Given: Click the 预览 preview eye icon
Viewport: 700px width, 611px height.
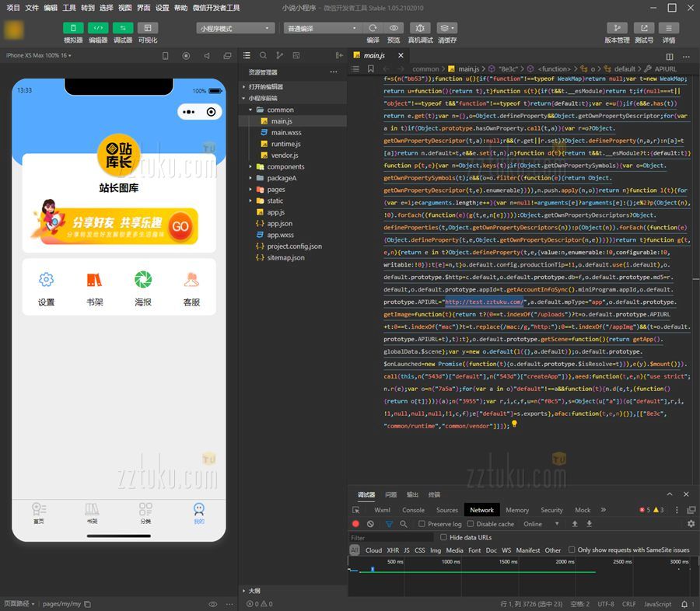Looking at the screenshot, I should coord(394,28).
